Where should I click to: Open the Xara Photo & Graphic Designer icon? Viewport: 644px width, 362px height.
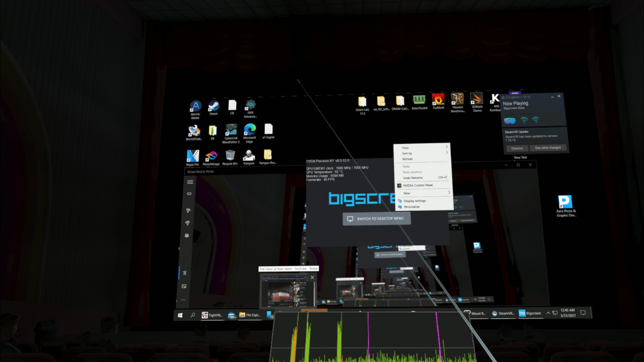565,202
